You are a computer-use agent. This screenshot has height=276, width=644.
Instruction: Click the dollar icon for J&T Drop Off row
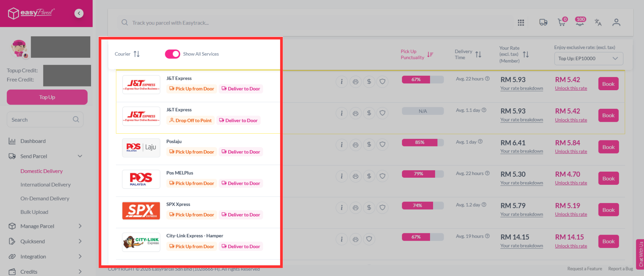(x=369, y=113)
